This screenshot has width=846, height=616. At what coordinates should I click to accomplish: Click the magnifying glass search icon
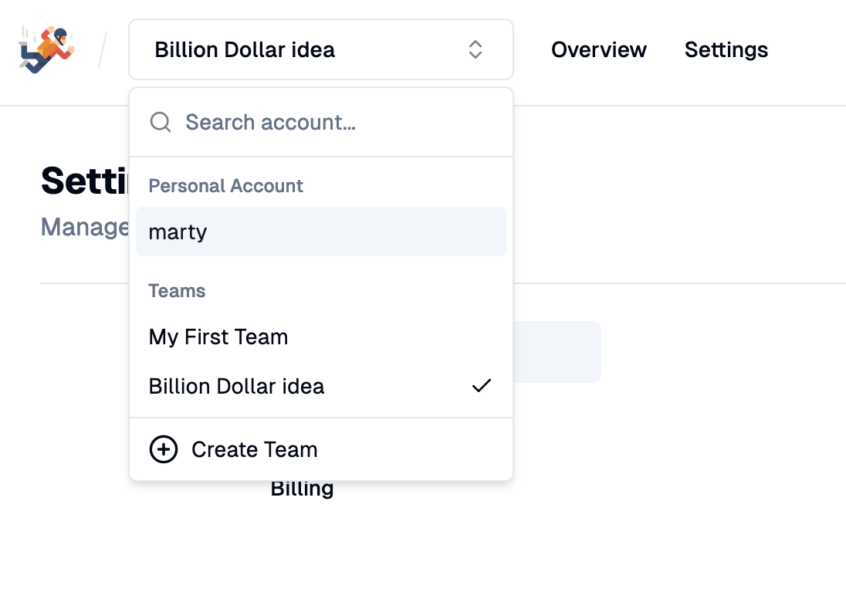click(161, 122)
